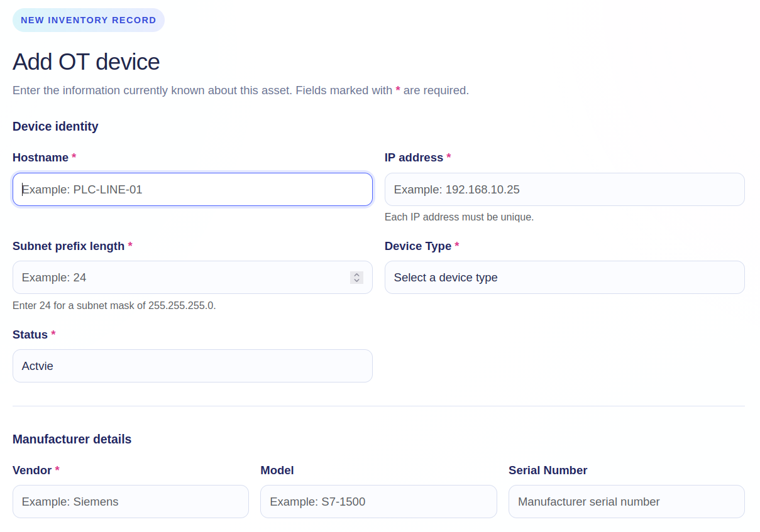Click the 'Manufacturer details' section heading
Image resolution: width=760 pixels, height=532 pixels.
(x=72, y=439)
